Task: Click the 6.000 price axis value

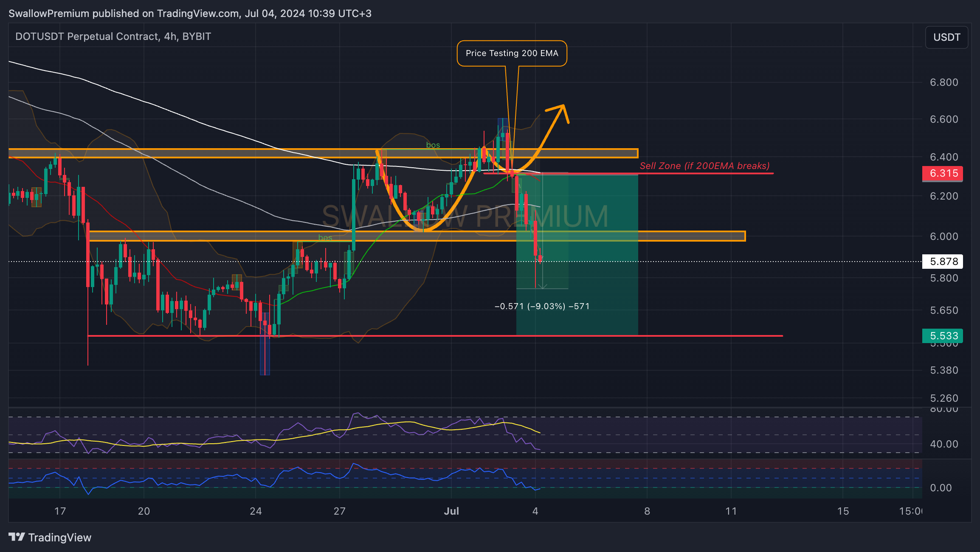Action: pos(944,237)
